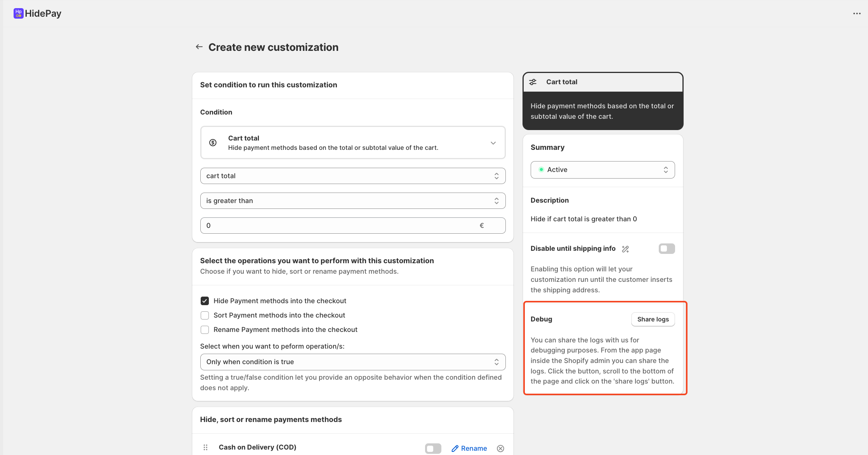Check Rename Payment methods into the checkout

[205, 330]
